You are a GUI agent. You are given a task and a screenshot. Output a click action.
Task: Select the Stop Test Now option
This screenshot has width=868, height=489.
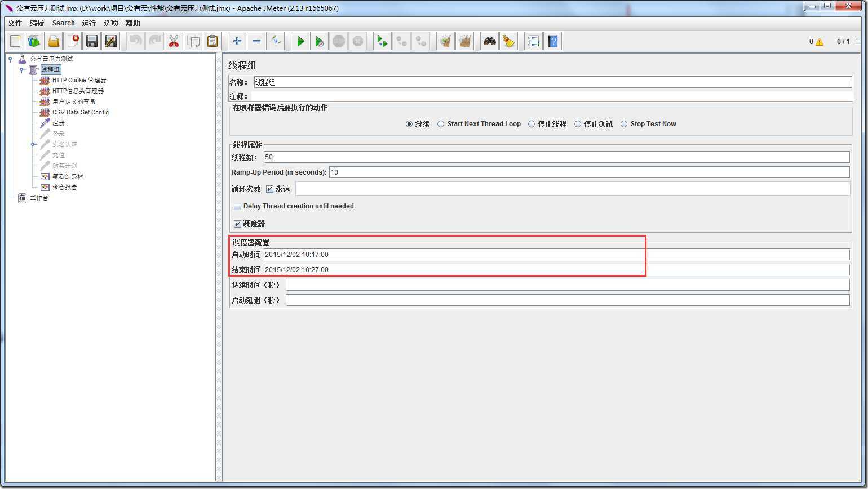(624, 124)
